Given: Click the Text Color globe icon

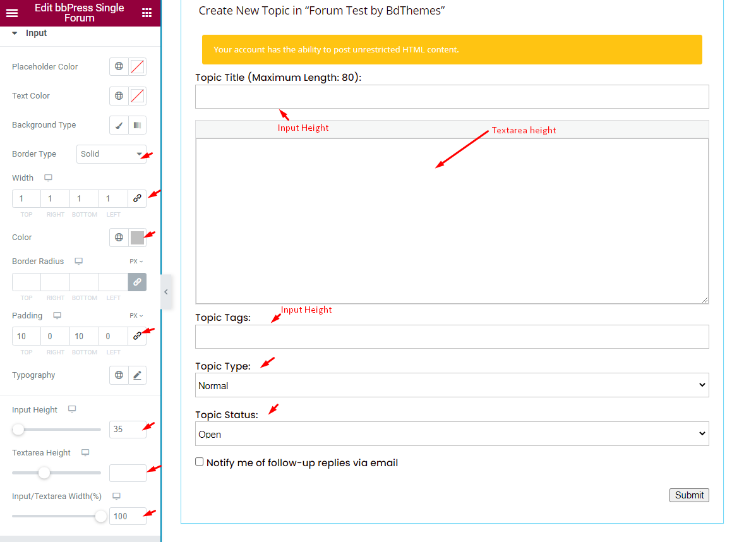Looking at the screenshot, I should (x=118, y=95).
